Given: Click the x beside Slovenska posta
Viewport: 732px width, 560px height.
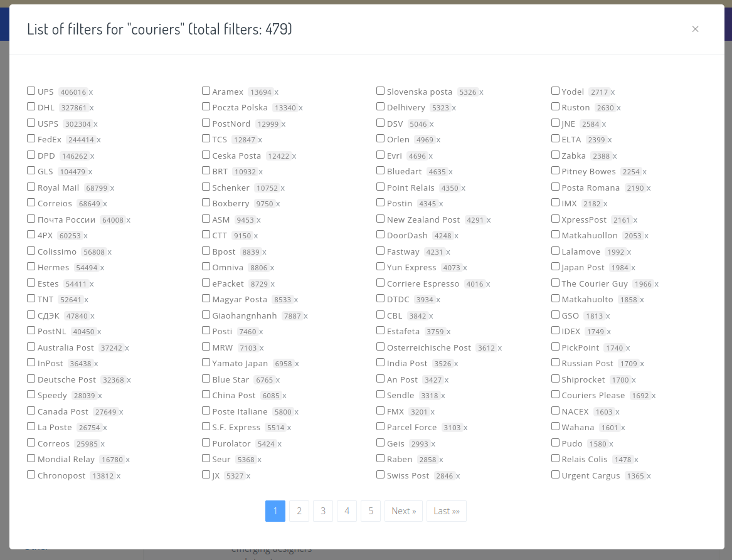Looking at the screenshot, I should (x=482, y=92).
